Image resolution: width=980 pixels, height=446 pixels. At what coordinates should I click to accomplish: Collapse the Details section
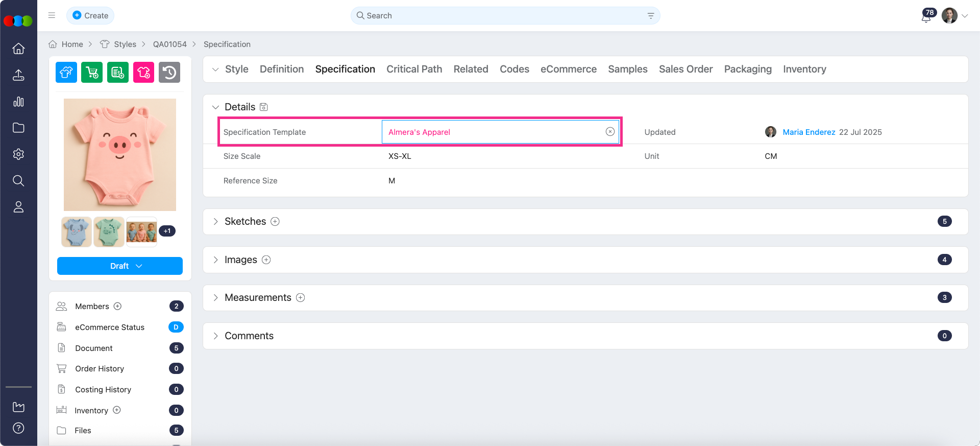point(215,107)
